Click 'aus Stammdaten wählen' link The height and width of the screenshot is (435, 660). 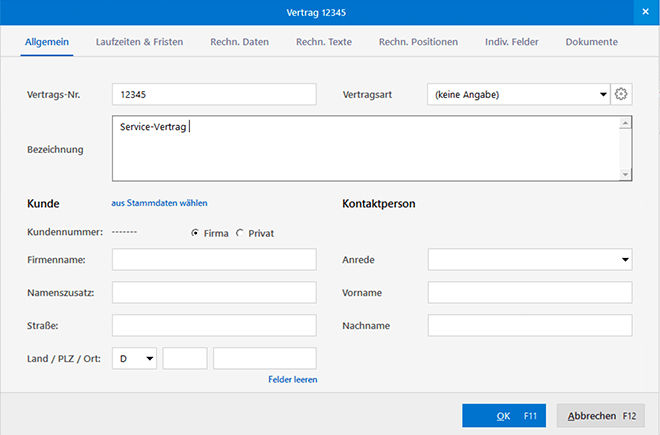click(x=159, y=203)
